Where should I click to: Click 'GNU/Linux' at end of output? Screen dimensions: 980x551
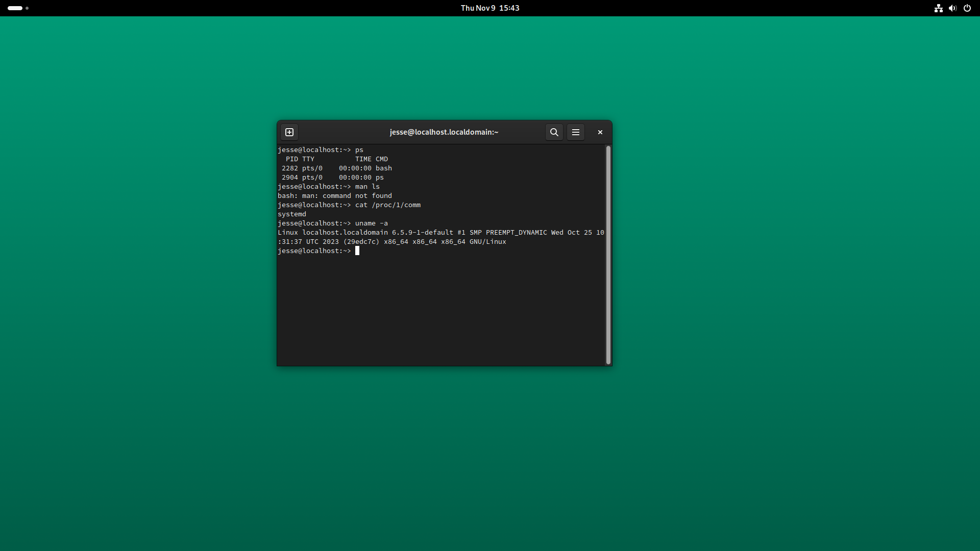(x=488, y=242)
